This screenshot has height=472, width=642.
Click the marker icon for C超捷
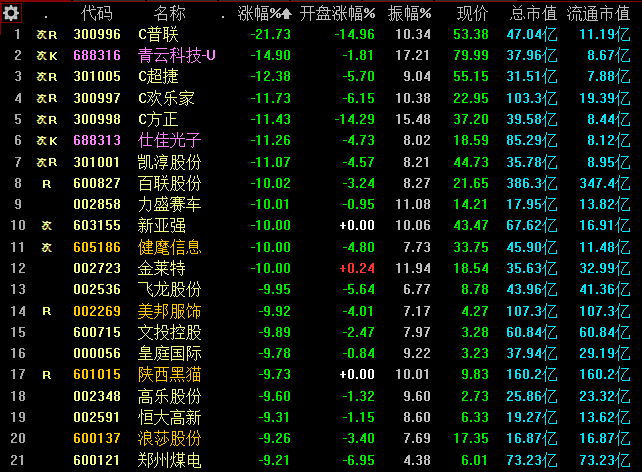[47, 77]
